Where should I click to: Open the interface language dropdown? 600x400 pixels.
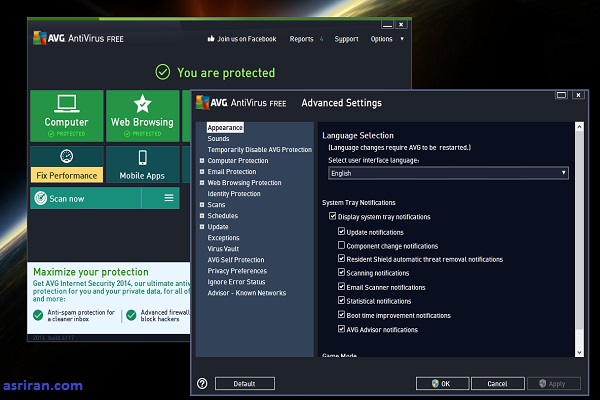[x=448, y=173]
